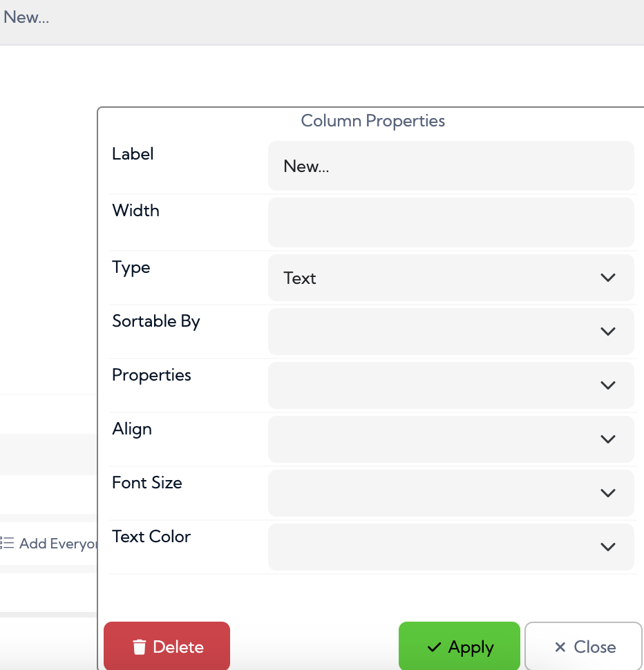Expand the Sortable By dropdown
Screen dimensions: 644x670
click(x=608, y=332)
